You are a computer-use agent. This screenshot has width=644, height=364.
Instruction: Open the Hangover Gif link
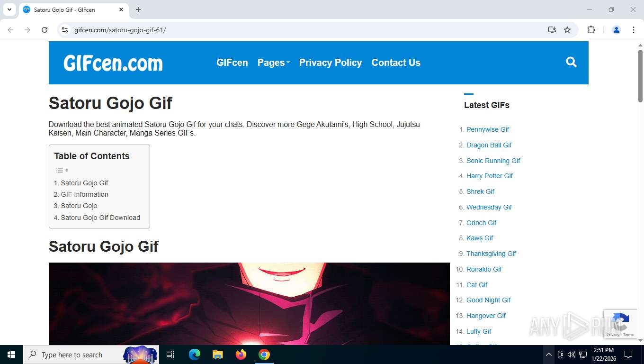(486, 316)
